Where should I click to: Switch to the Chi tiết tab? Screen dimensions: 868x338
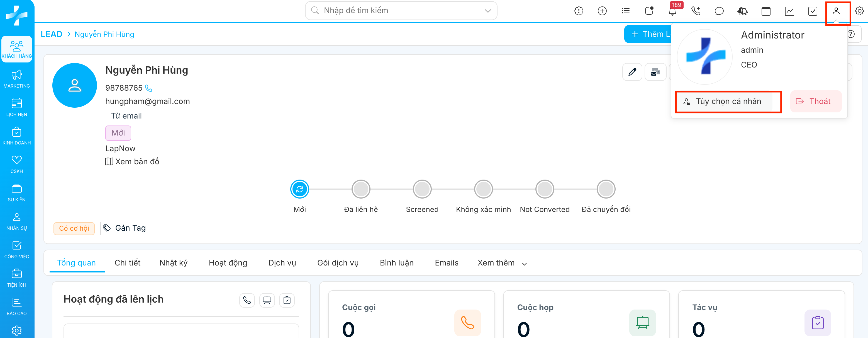[127, 263]
